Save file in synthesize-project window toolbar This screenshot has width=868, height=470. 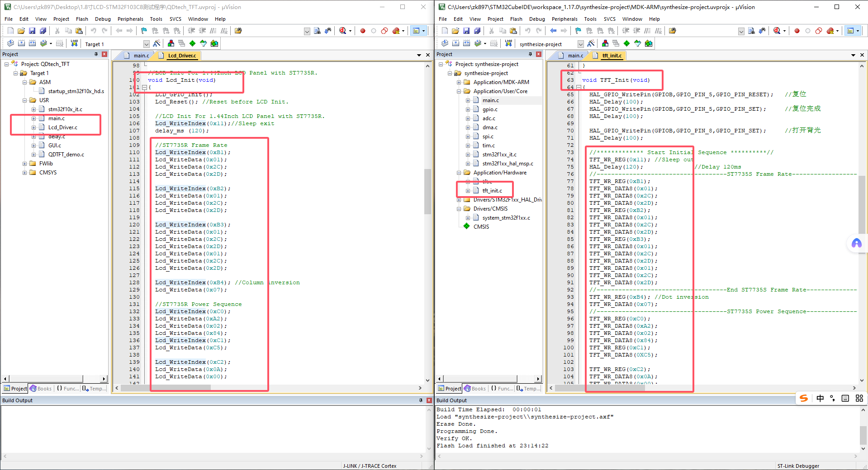466,31
